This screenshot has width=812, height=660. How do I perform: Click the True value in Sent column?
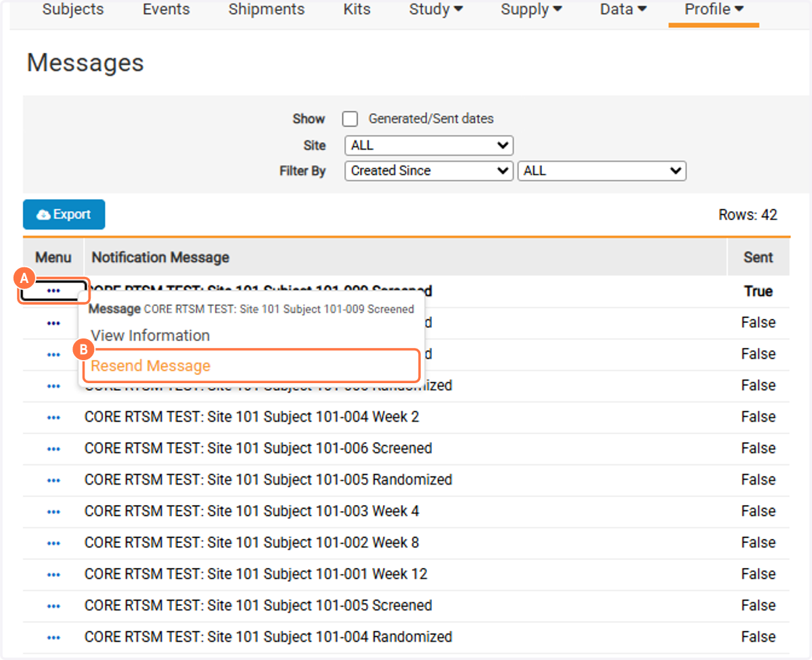click(759, 292)
